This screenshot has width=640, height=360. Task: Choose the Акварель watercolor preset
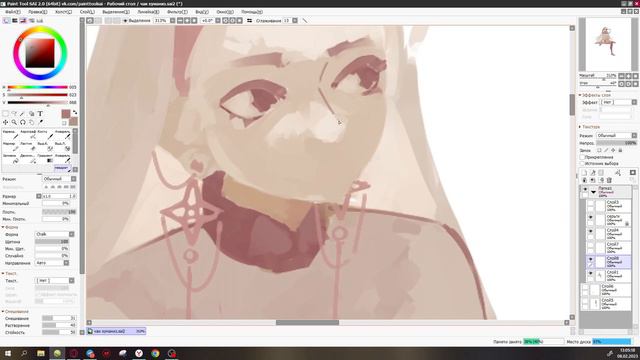coord(62,135)
